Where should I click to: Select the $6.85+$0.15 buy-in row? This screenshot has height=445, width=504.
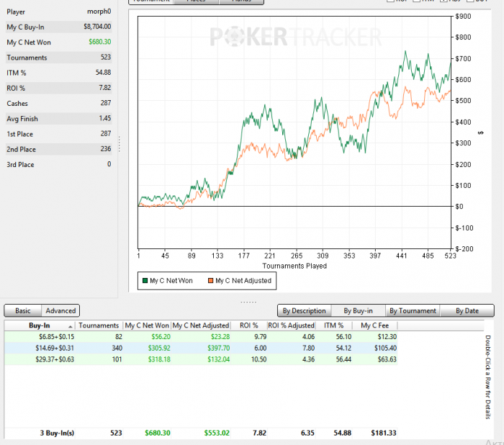(201, 337)
